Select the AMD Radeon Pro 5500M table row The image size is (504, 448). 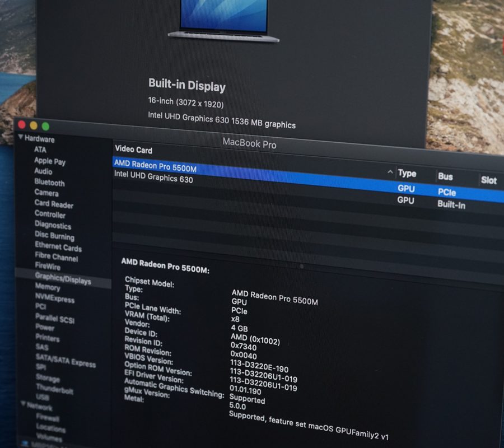[x=308, y=179]
